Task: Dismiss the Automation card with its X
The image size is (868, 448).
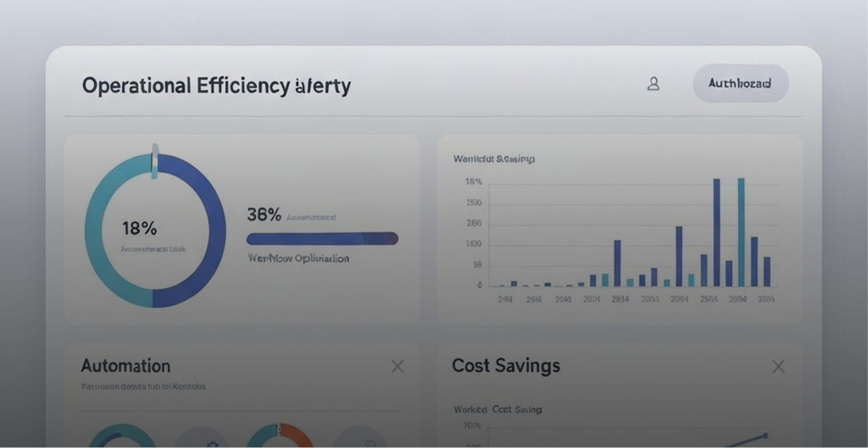Action: tap(397, 366)
